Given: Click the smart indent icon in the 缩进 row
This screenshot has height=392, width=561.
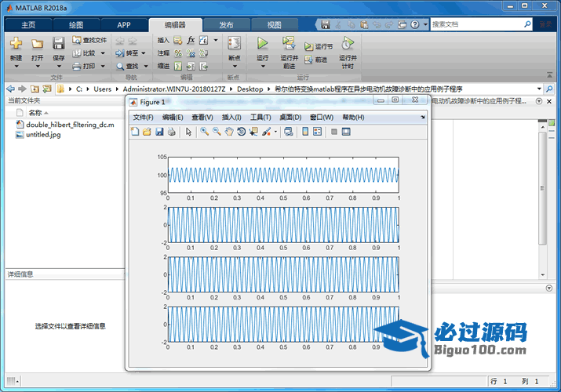Looking at the screenshot, I should [178, 66].
